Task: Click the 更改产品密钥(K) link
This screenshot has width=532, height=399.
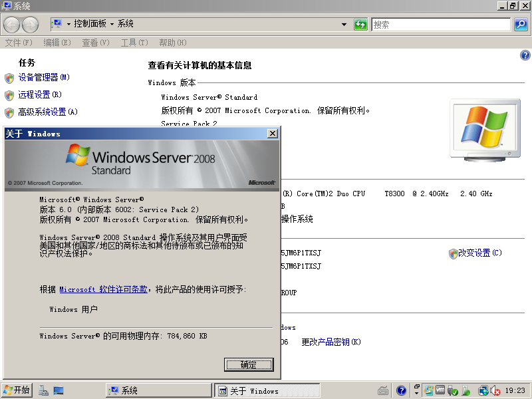Action: click(x=331, y=342)
